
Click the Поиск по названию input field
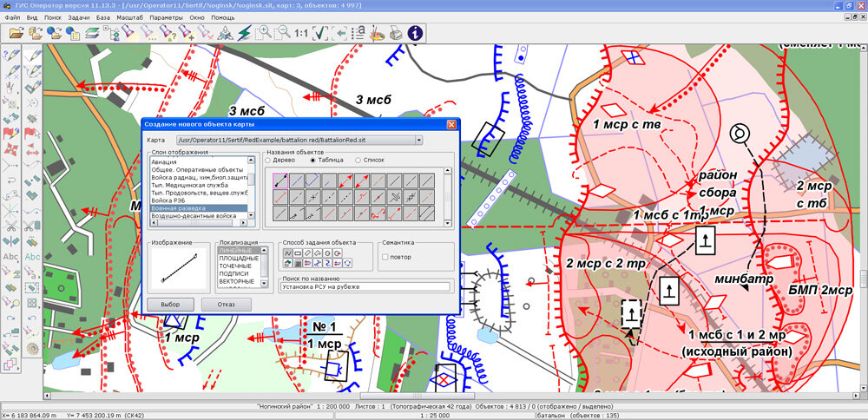click(x=365, y=286)
